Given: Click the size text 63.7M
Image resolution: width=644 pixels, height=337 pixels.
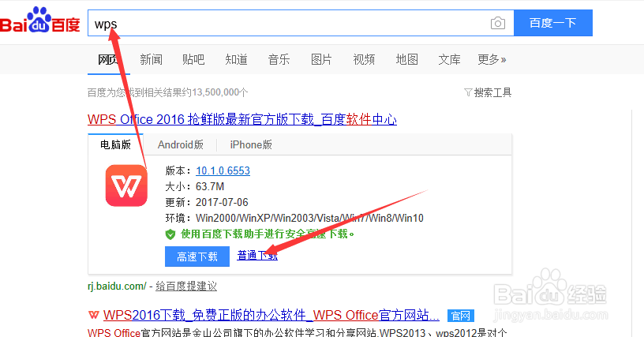Looking at the screenshot, I should (210, 187).
